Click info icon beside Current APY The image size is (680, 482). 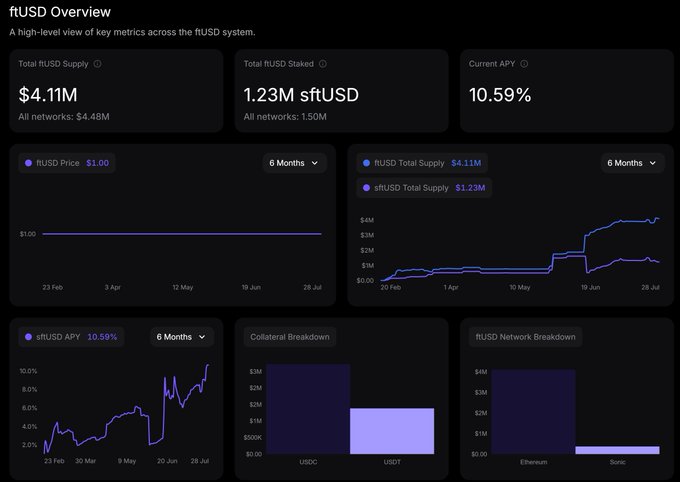tap(524, 64)
